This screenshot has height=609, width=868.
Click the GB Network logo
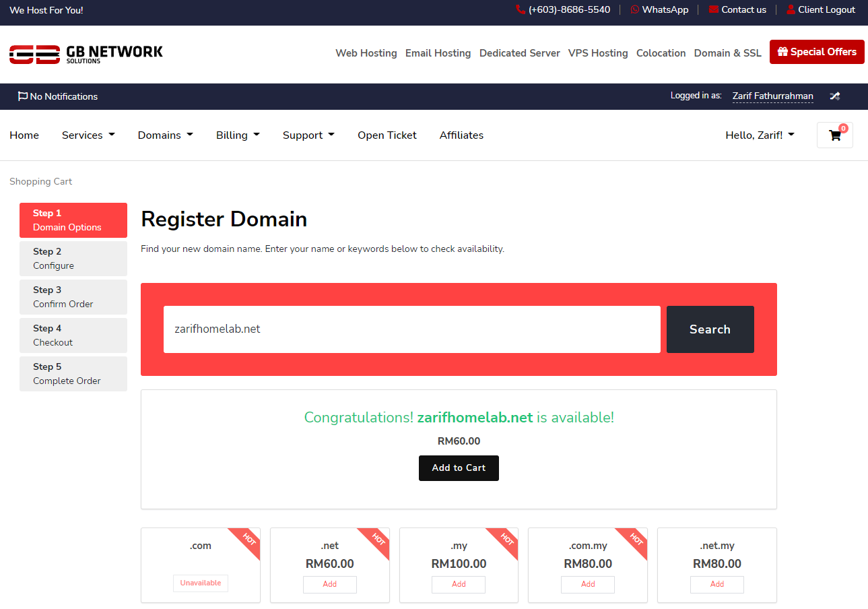point(86,54)
